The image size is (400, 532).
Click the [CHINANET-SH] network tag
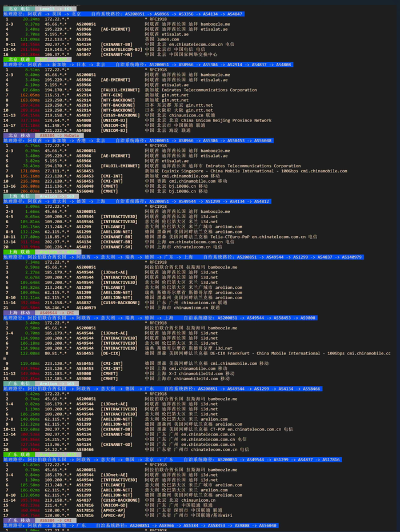click(x=117, y=247)
